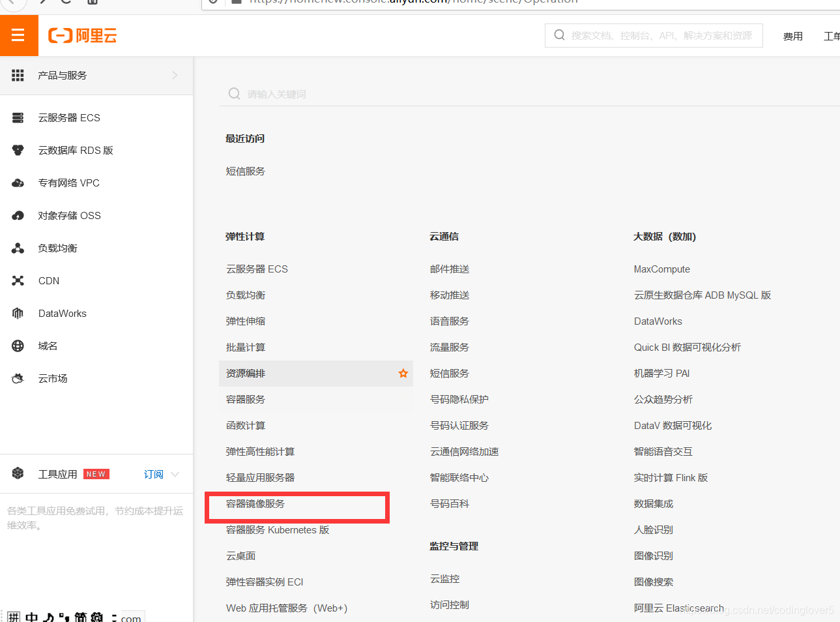Viewport: 840px width, 622px height.
Task: Click the 对象存储 OSS sidebar icon
Action: (x=18, y=216)
